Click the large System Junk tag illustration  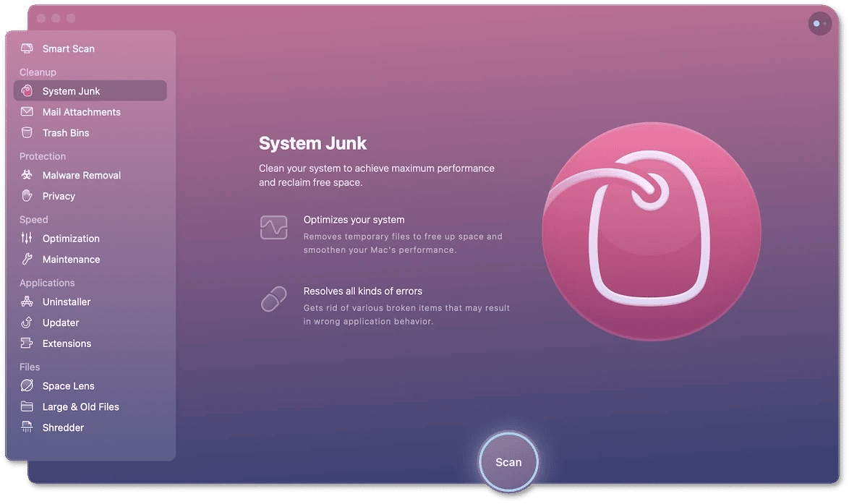pos(652,231)
